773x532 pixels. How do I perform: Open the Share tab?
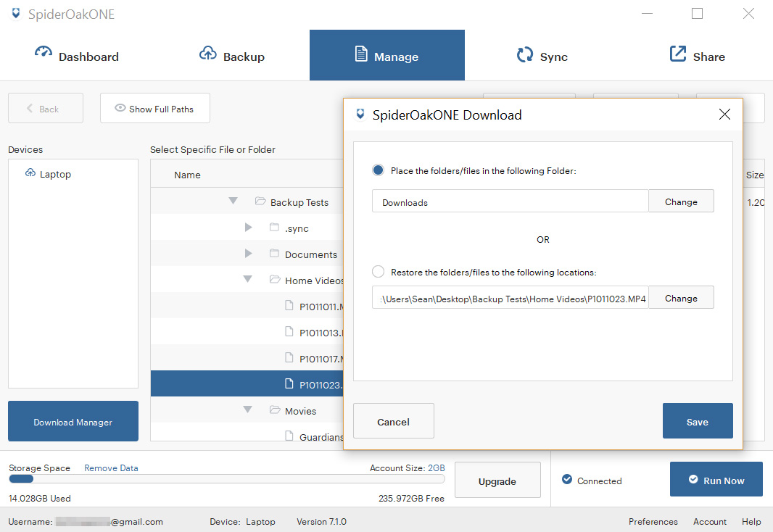697,55
